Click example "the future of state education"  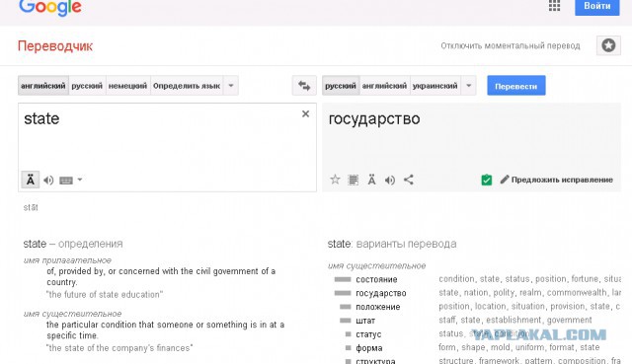pos(105,295)
